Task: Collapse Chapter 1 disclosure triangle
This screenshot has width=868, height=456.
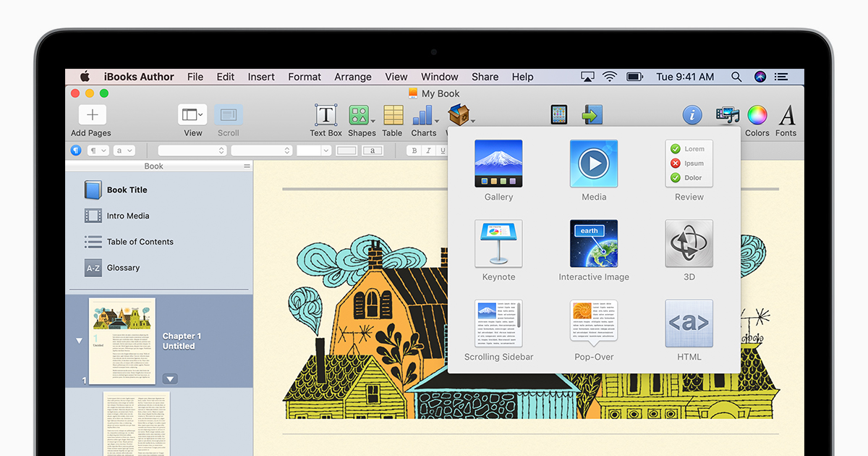Action: tap(80, 341)
